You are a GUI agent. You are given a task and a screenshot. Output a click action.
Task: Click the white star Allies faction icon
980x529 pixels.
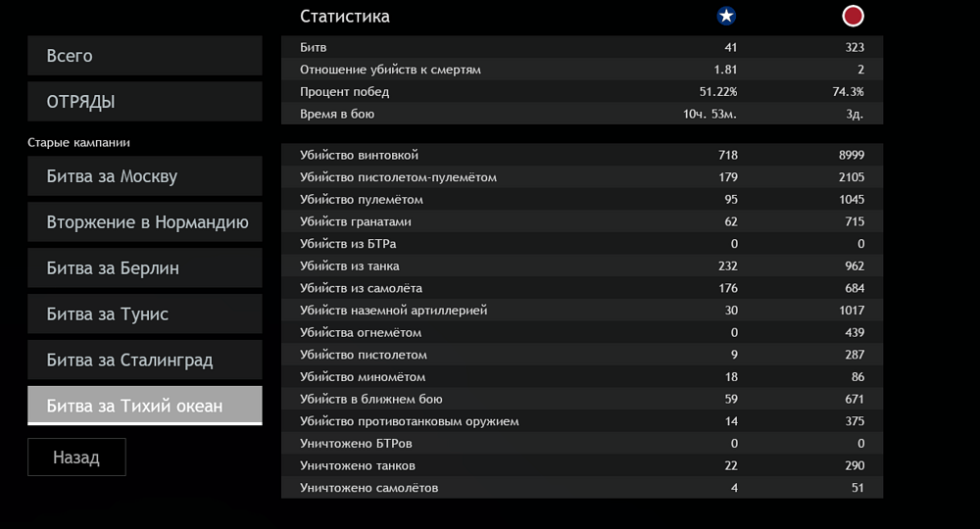coord(726,16)
